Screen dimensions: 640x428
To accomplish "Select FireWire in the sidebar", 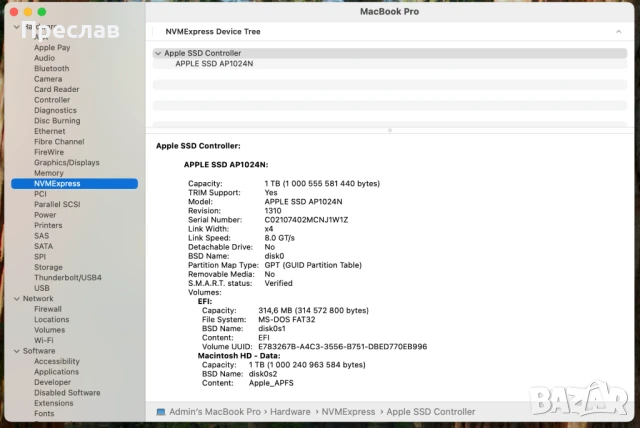I will (49, 152).
